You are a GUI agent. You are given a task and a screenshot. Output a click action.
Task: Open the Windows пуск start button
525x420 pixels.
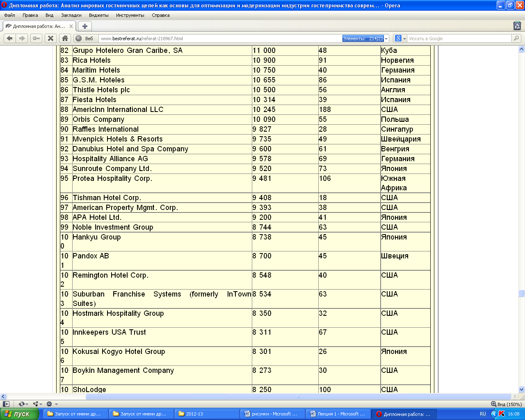point(19,414)
